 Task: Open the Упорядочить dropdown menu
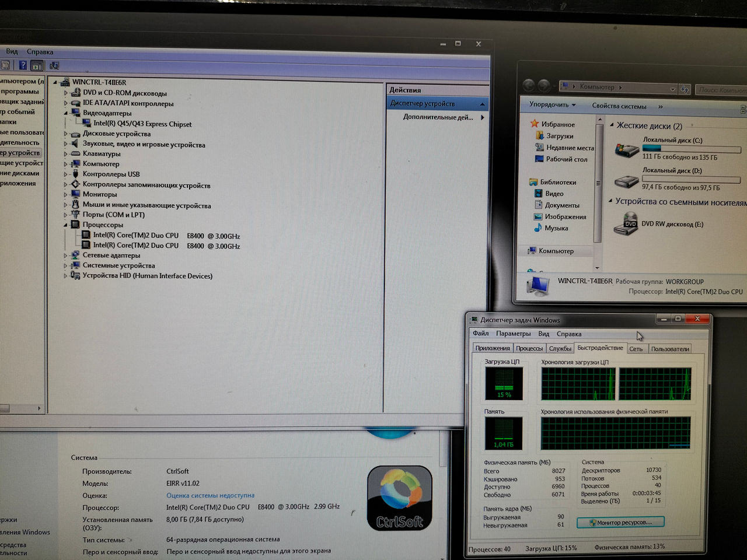549,105
